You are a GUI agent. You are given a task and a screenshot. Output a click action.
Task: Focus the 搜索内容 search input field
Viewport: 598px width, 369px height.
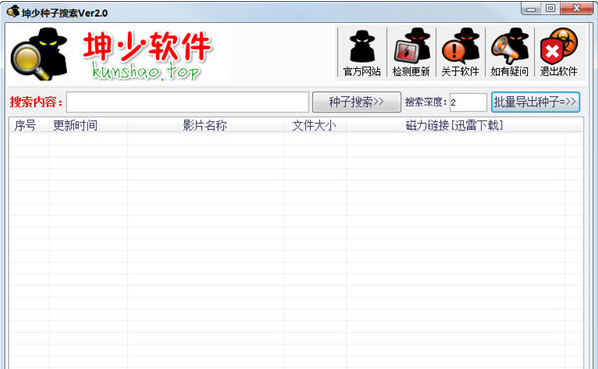point(187,102)
